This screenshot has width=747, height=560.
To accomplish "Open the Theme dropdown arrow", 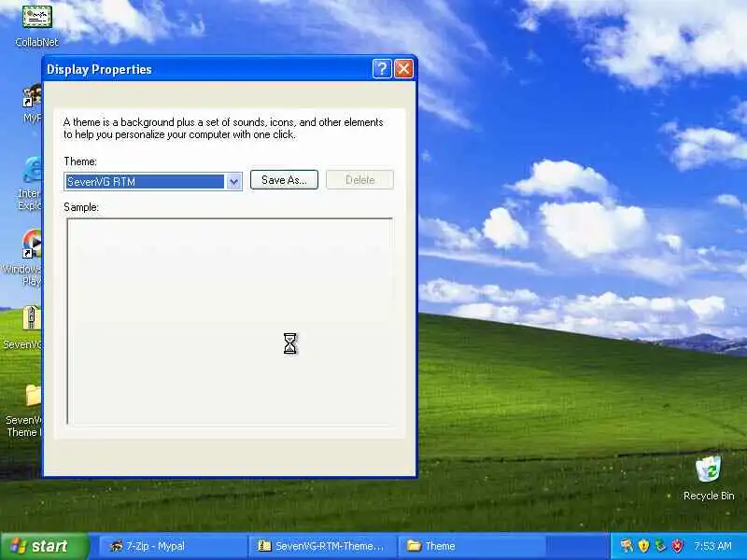I will click(x=234, y=181).
